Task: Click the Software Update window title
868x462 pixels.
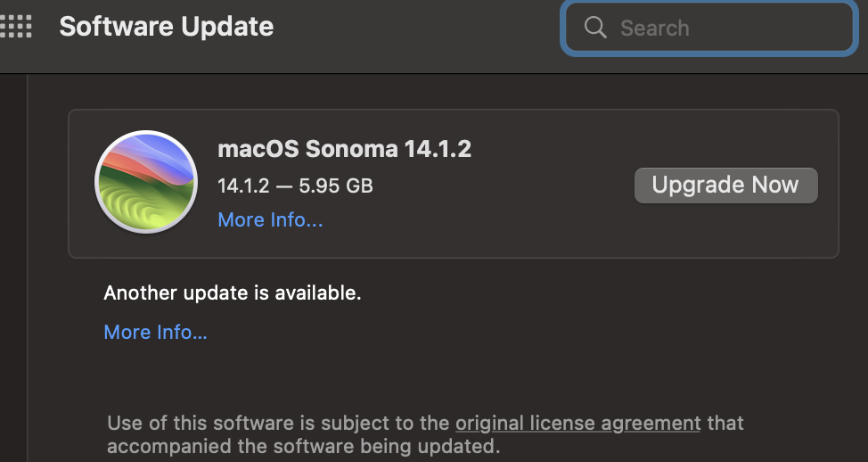Action: pyautogui.click(x=166, y=27)
